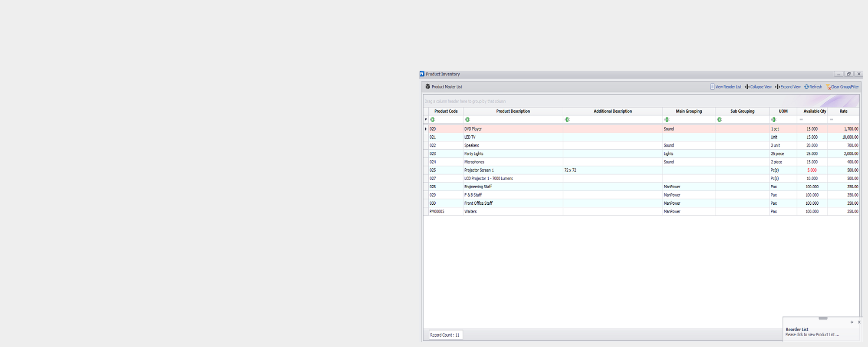Sort by Additional Description column header
The height and width of the screenshot is (347, 868).
[x=613, y=111]
